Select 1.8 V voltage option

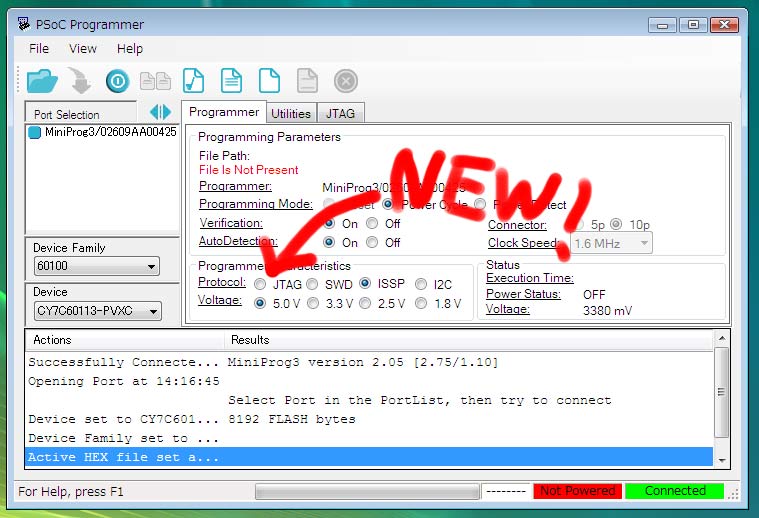point(421,304)
